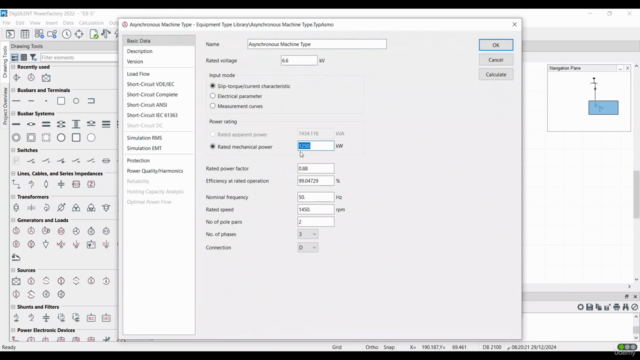Click the document with green check toolbar icon
640x360 pixels.
pyautogui.click(x=94, y=34)
